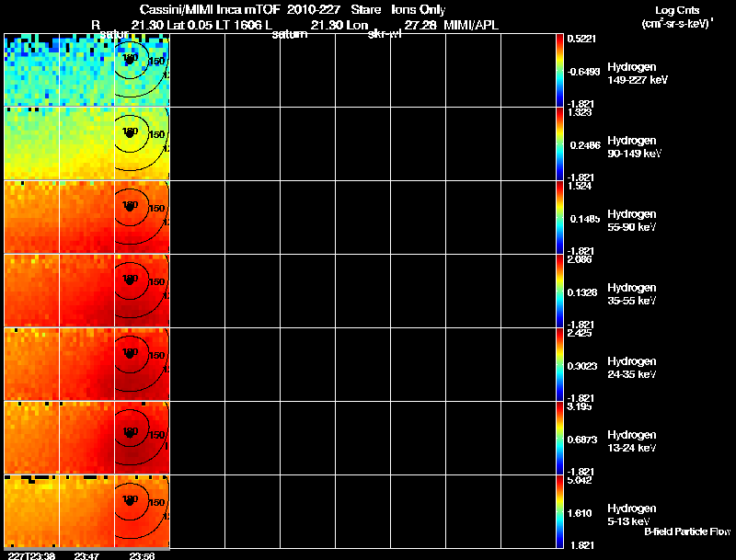Image resolution: width=736 pixels, height=560 pixels.
Task: Open the 149-227 keV image at 23:56
Action: click(143, 70)
